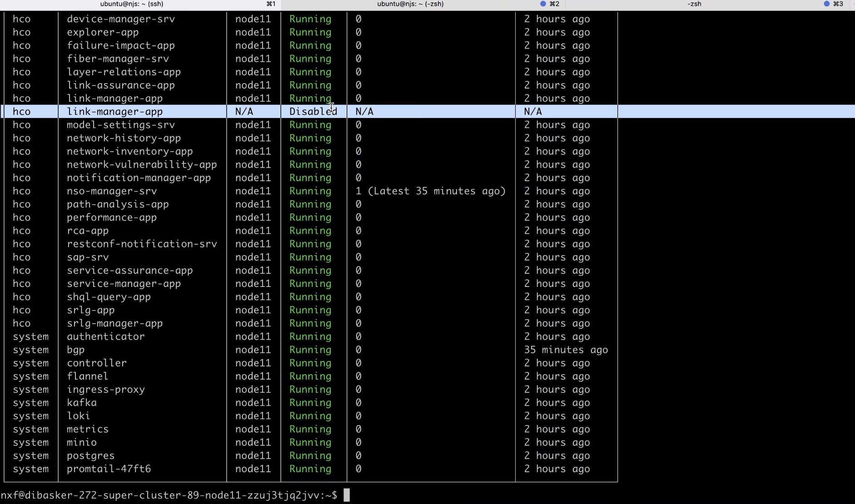Viewport: 855px width, 504px height.
Task: Click the notification-manager-app entry
Action: 139,178
